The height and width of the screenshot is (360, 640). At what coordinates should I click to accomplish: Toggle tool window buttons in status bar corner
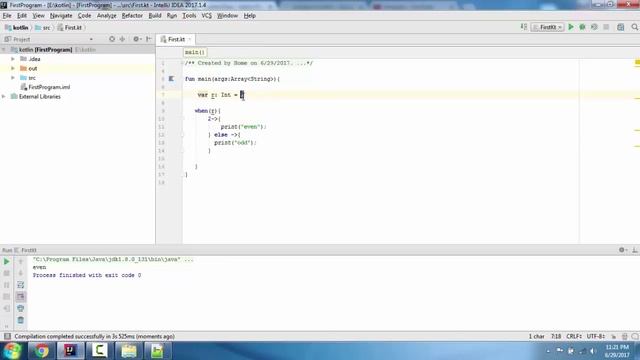7,336
